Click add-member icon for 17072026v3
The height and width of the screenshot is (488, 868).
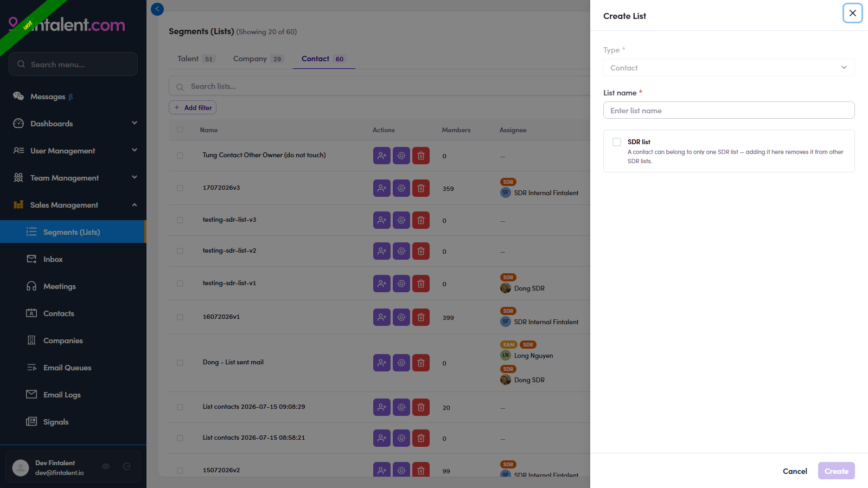pos(382,188)
